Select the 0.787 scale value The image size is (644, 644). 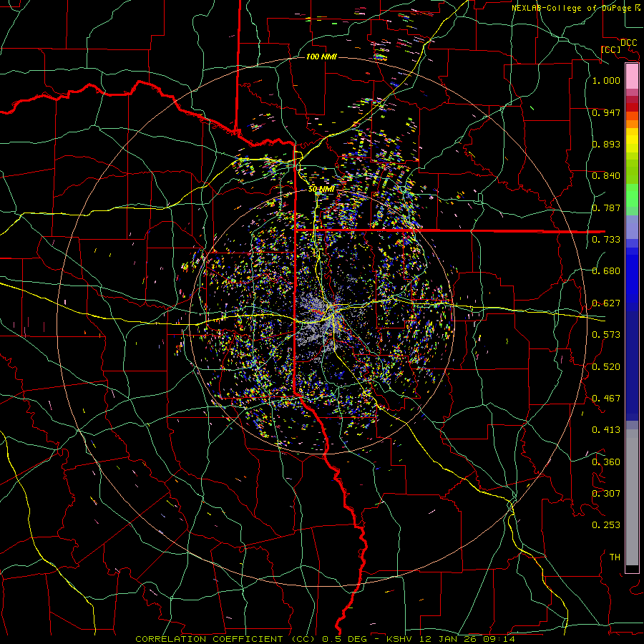point(606,208)
